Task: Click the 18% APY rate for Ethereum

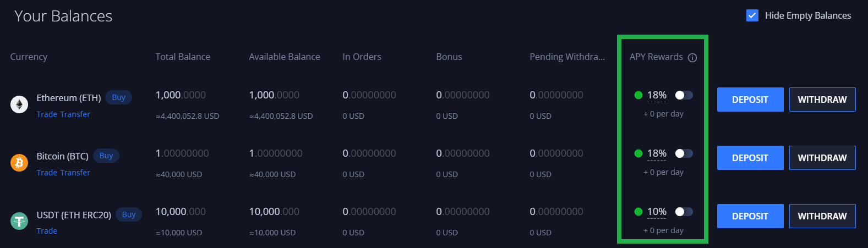Action: [657, 95]
